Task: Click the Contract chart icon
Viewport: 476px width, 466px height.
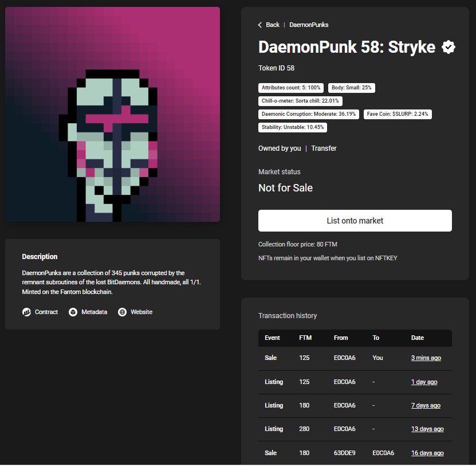Action: pos(27,312)
